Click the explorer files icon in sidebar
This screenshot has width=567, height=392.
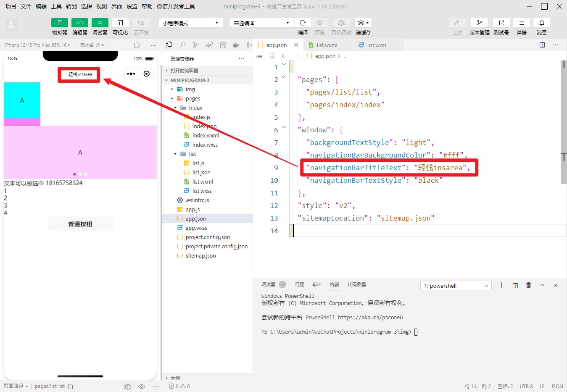[x=169, y=45]
